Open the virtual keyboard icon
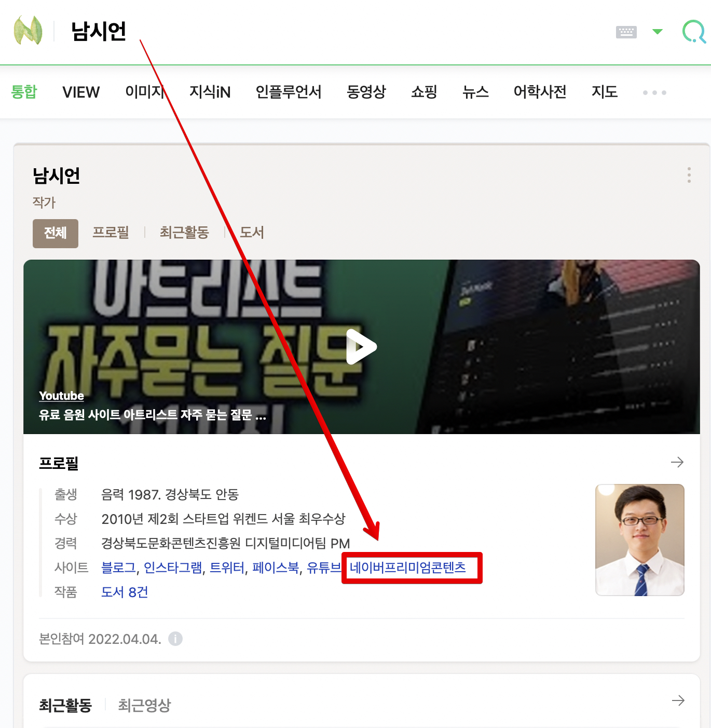Screen dimensions: 711x728 [626, 32]
